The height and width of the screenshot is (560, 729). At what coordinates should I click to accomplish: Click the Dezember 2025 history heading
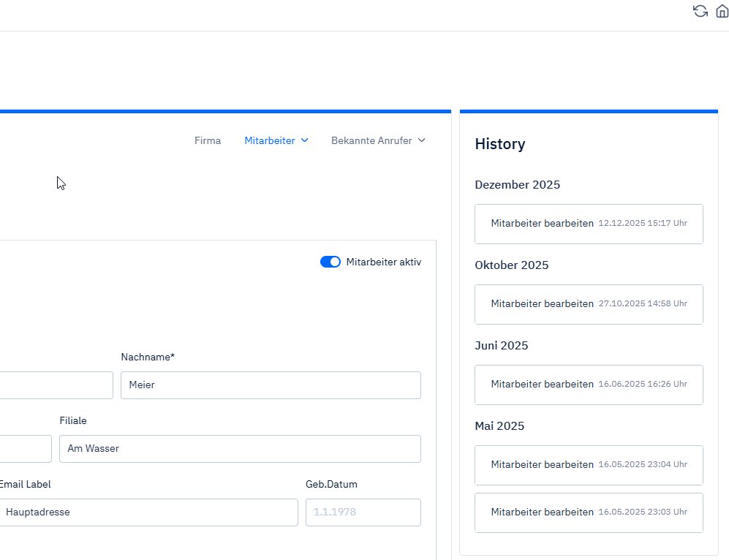point(517,185)
